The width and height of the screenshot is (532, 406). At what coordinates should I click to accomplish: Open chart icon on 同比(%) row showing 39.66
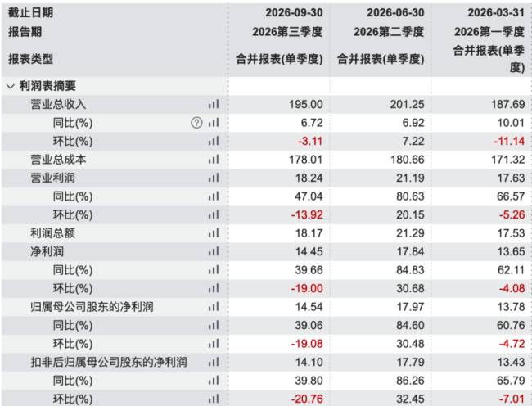click(x=214, y=270)
